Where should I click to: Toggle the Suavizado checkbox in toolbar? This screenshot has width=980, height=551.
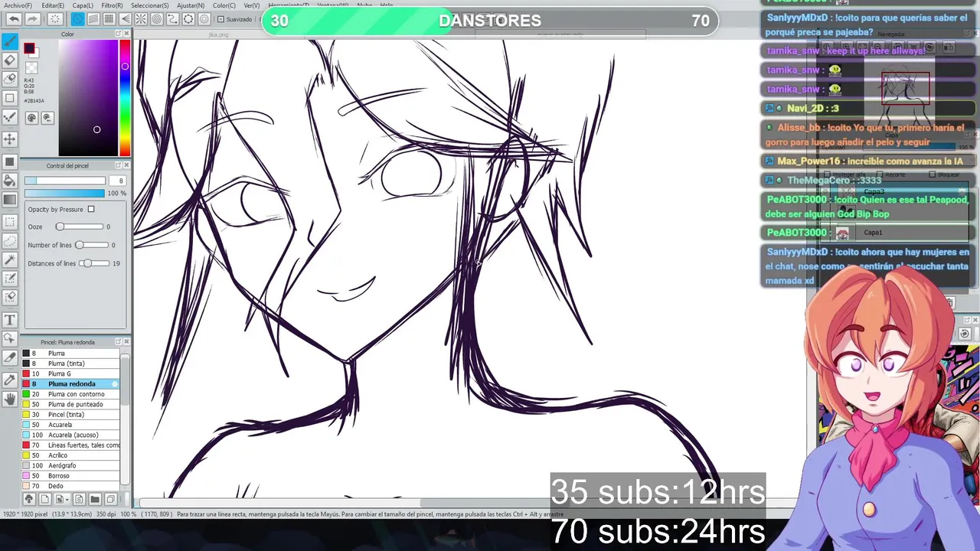coord(220,19)
